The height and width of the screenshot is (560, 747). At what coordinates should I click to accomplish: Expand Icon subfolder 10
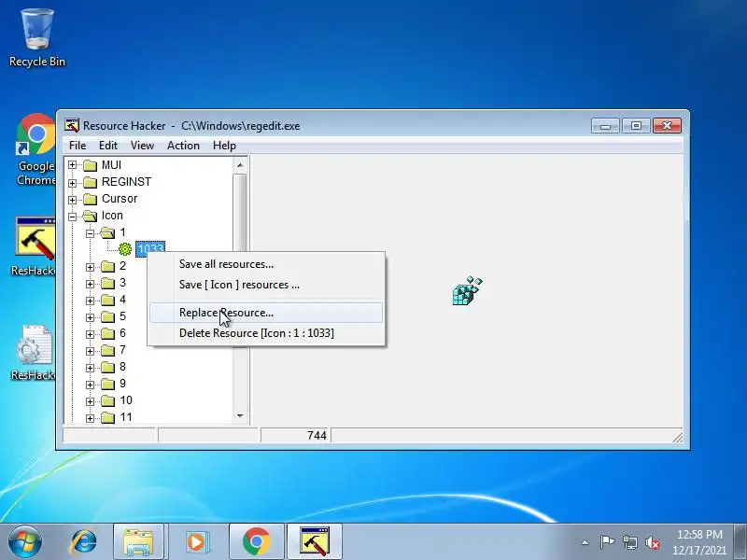tap(90, 401)
